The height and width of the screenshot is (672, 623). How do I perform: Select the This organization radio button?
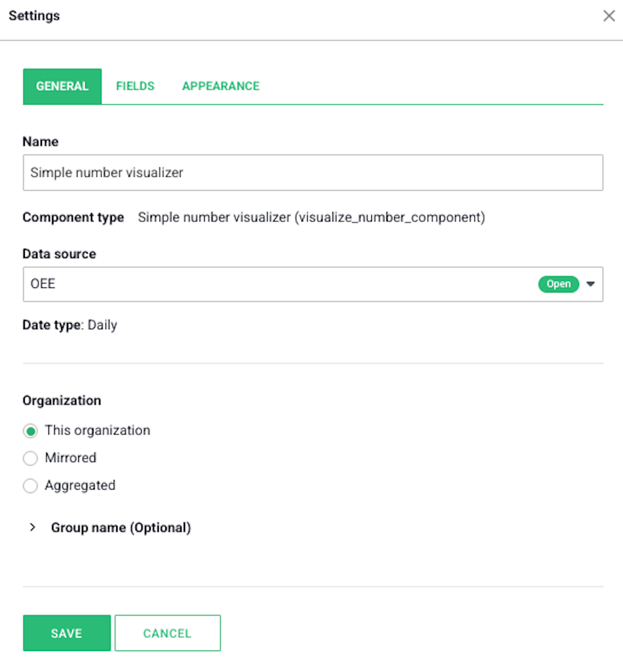click(31, 430)
